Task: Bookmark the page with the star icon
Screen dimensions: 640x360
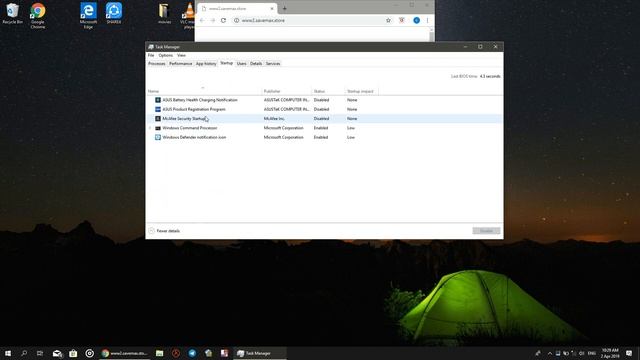Action: (x=388, y=20)
